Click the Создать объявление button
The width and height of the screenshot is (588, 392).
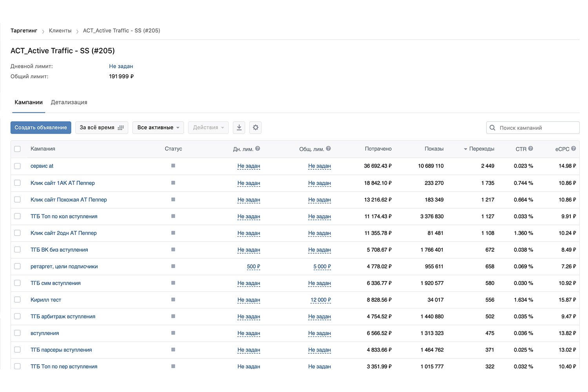pyautogui.click(x=41, y=127)
